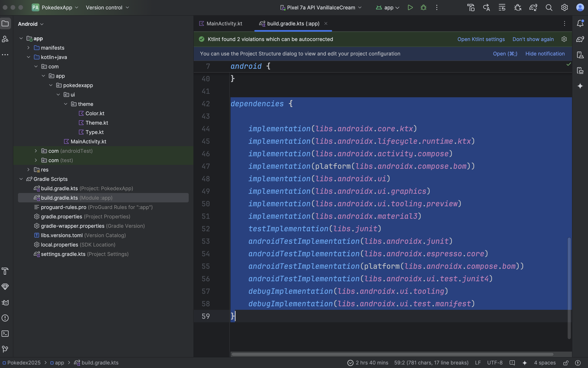Open the Pixel 7a device selector dropdown

click(x=321, y=8)
